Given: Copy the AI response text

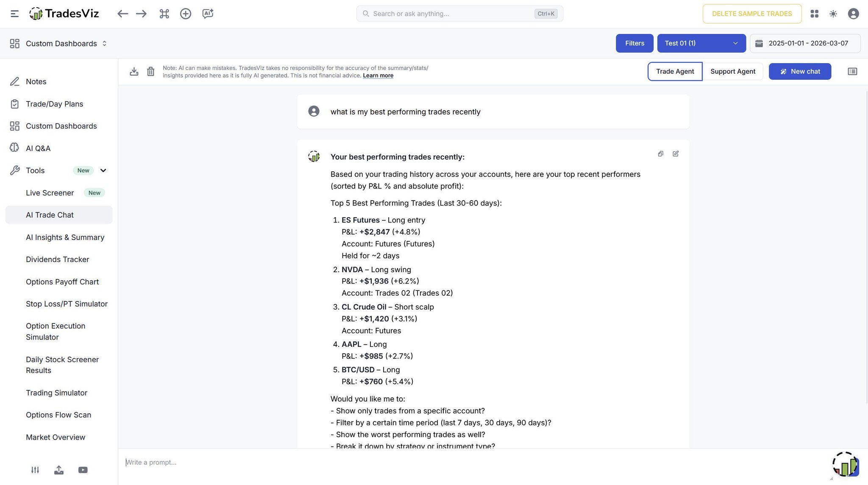Looking at the screenshot, I should (660, 154).
